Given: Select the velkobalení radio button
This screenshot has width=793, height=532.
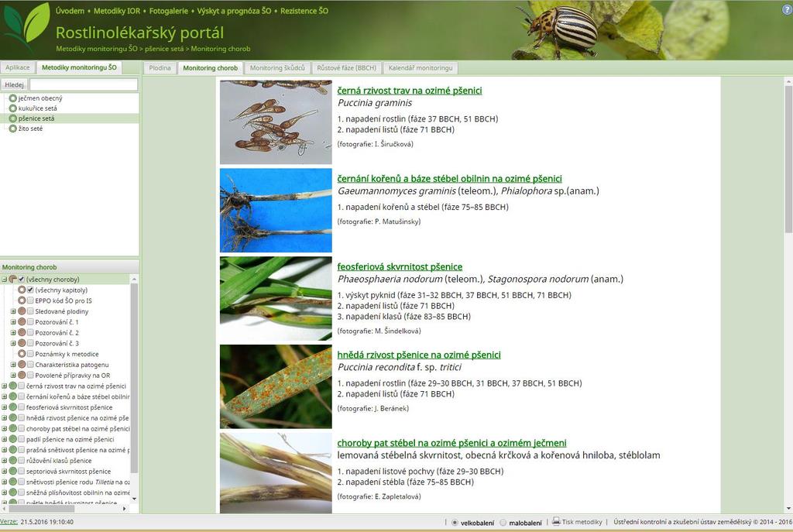Looking at the screenshot, I should click(x=455, y=523).
